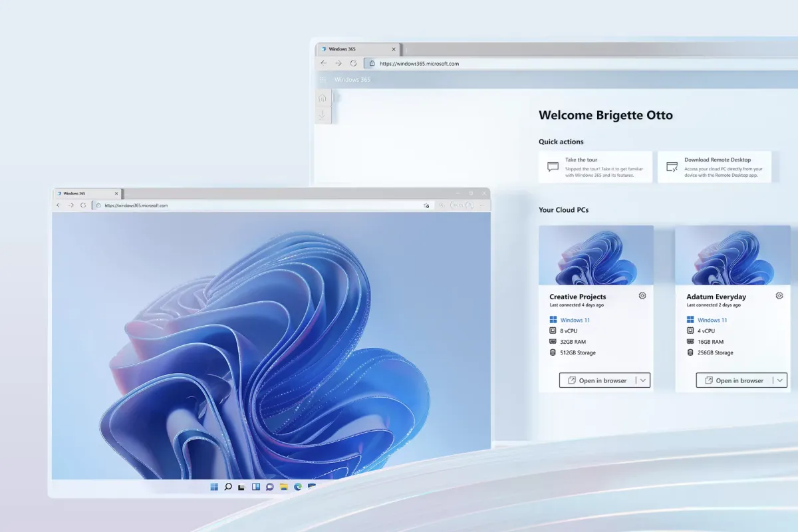Refresh the page in the front browser window
Viewport: 798px width, 532px height.
(83, 205)
